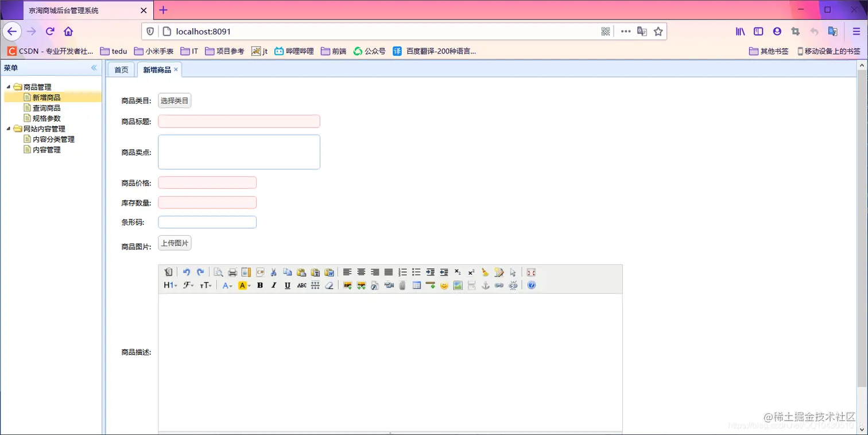868x435 pixels.
Task: Paste as plain text icon
Action: pos(315,272)
